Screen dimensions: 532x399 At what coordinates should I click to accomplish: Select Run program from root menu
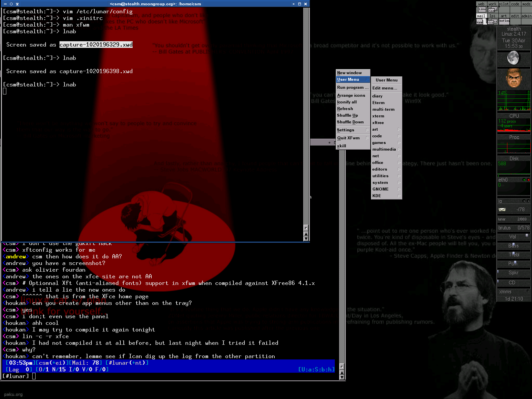point(352,87)
